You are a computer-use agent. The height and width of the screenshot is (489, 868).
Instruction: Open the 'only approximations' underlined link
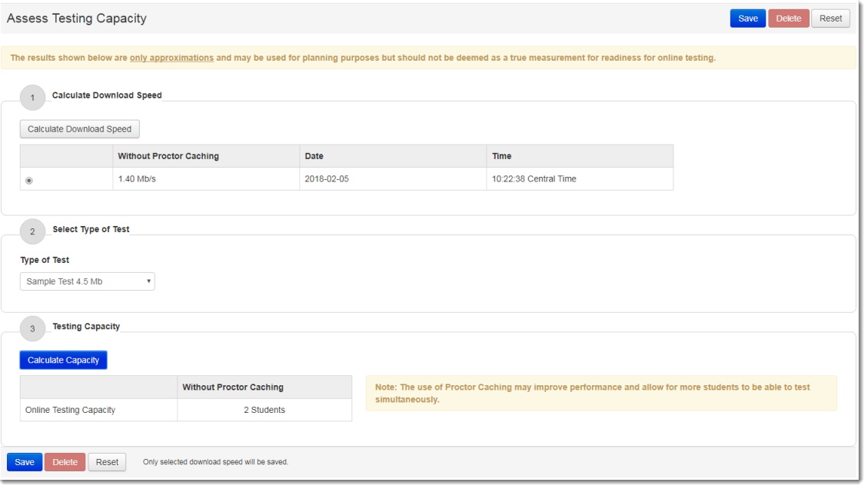(x=171, y=58)
